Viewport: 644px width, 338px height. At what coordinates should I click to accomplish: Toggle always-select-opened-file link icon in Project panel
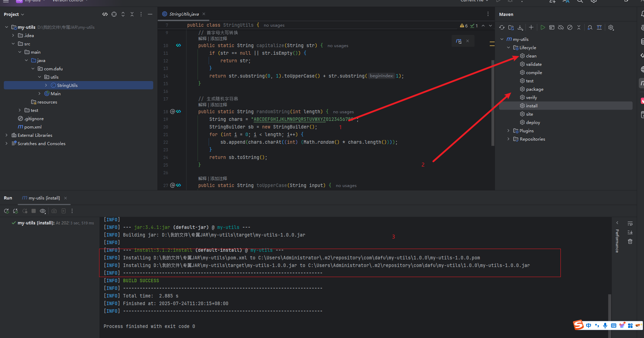pyautogui.click(x=105, y=14)
